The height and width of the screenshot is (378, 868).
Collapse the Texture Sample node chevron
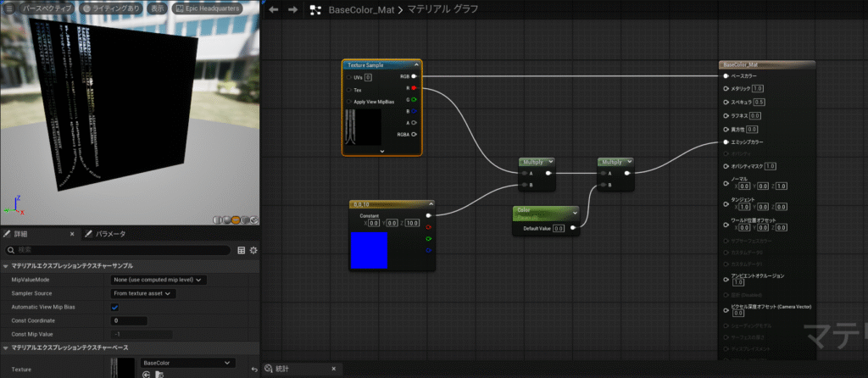click(x=416, y=65)
